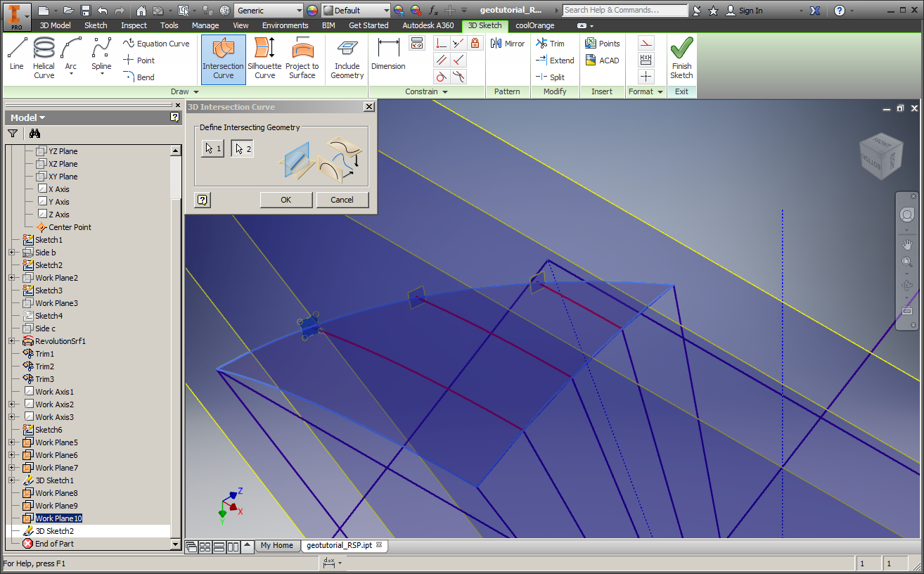Insert Points from Excel

602,44
